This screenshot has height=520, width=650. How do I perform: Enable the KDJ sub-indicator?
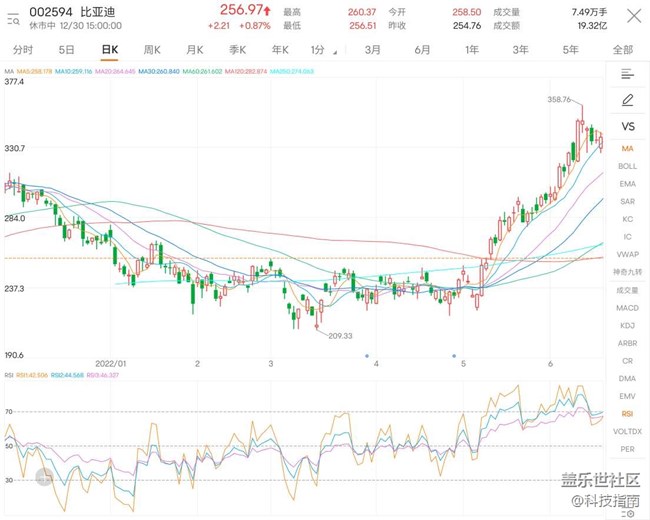pos(627,325)
